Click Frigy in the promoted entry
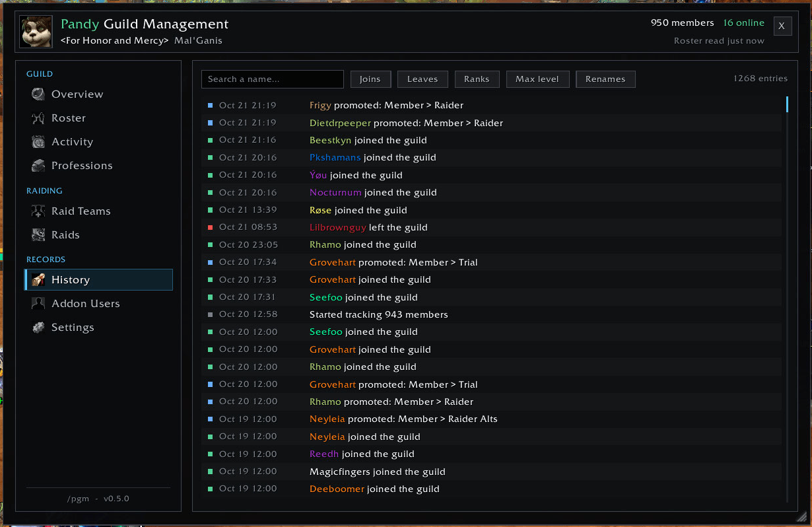The height and width of the screenshot is (527, 812). click(320, 106)
